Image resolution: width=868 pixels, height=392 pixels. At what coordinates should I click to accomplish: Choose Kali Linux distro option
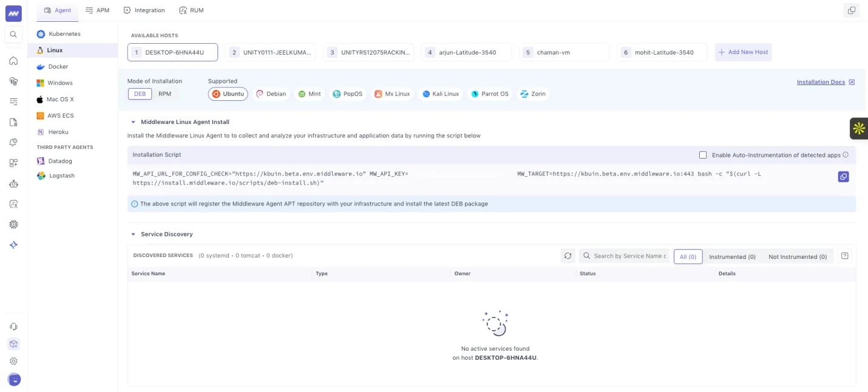[441, 94]
